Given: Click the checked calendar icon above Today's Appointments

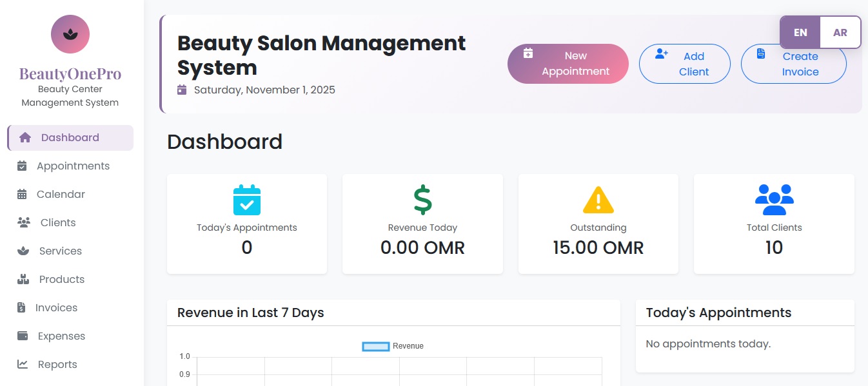Looking at the screenshot, I should click(247, 200).
